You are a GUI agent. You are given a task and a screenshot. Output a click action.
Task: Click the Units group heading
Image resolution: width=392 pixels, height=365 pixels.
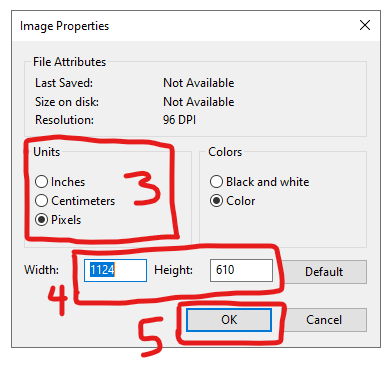pos(47,152)
